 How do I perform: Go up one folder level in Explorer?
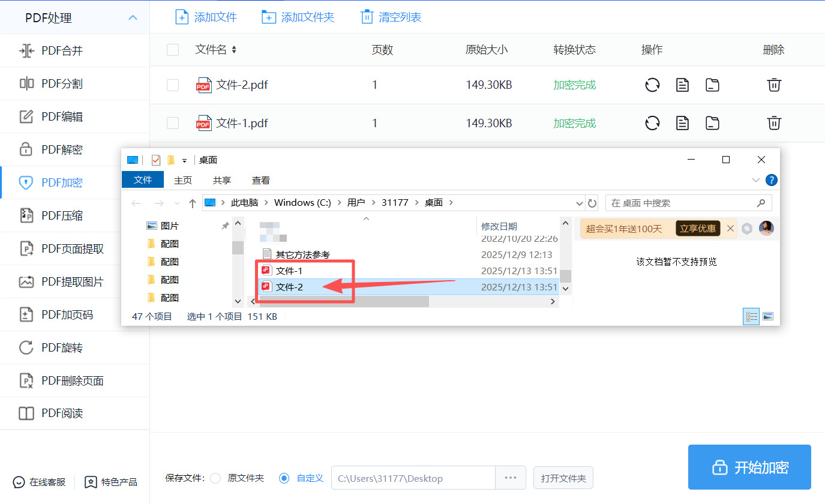click(x=192, y=203)
